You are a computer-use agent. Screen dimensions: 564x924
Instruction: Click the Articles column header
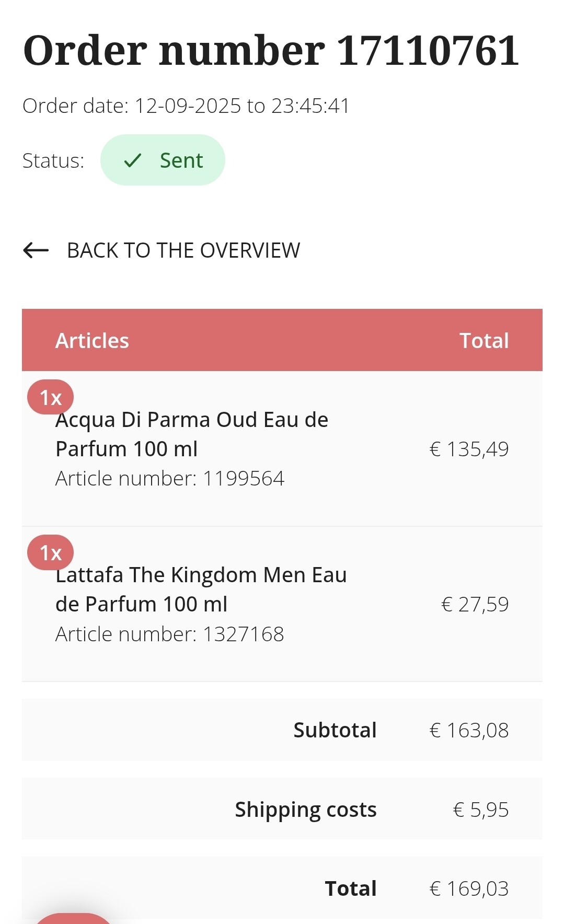pyautogui.click(x=92, y=341)
